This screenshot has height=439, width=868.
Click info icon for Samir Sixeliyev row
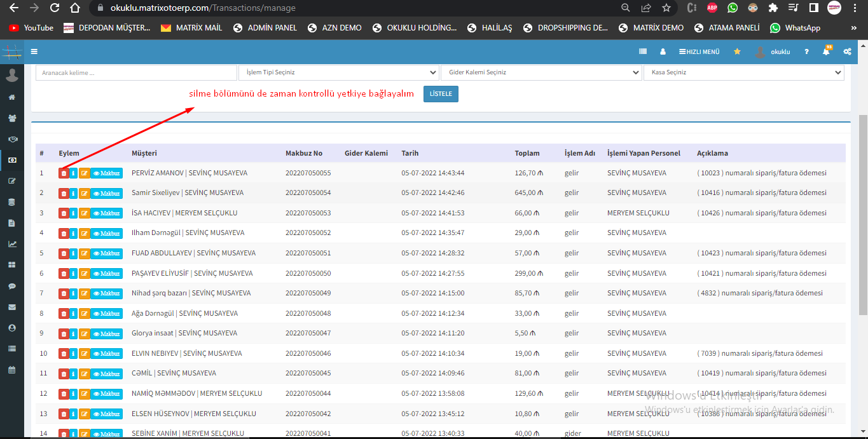(73, 193)
